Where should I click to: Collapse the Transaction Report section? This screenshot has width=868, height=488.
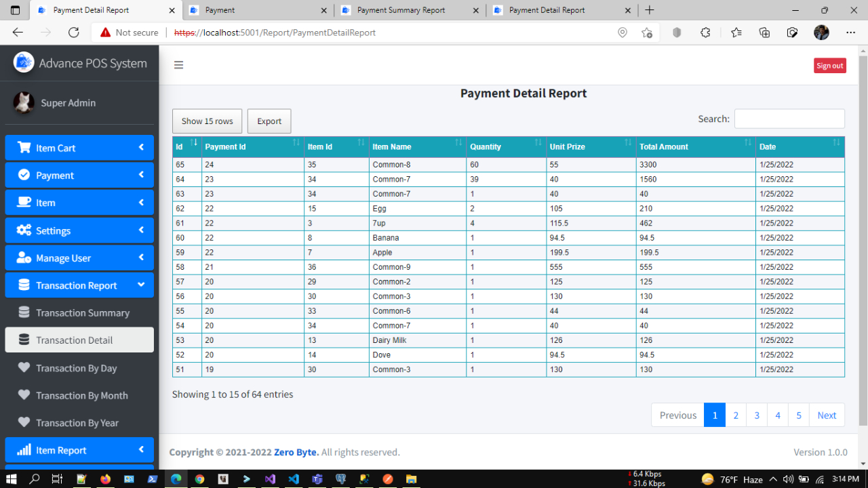pos(142,285)
